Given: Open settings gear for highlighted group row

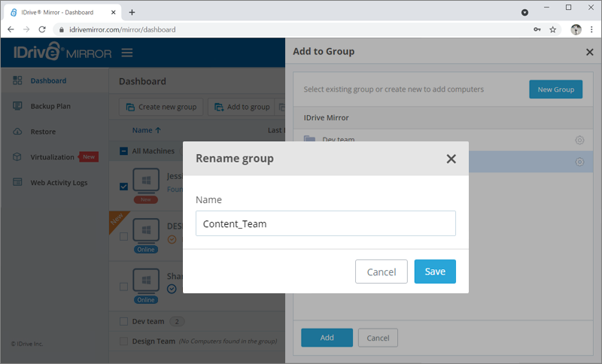Looking at the screenshot, I should (579, 162).
